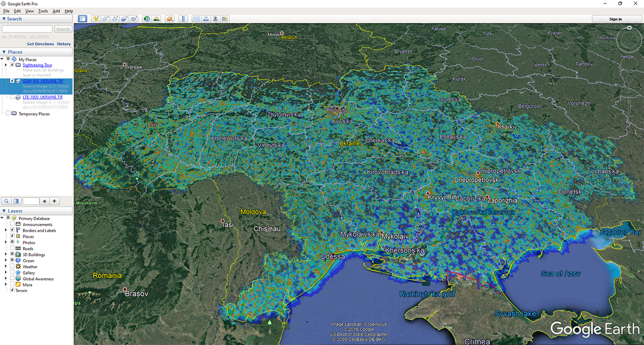Open the Add menu

pos(56,11)
